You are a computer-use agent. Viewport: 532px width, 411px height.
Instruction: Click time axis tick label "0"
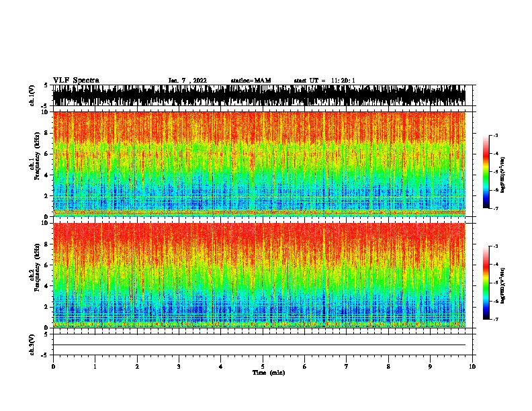pos(53,367)
